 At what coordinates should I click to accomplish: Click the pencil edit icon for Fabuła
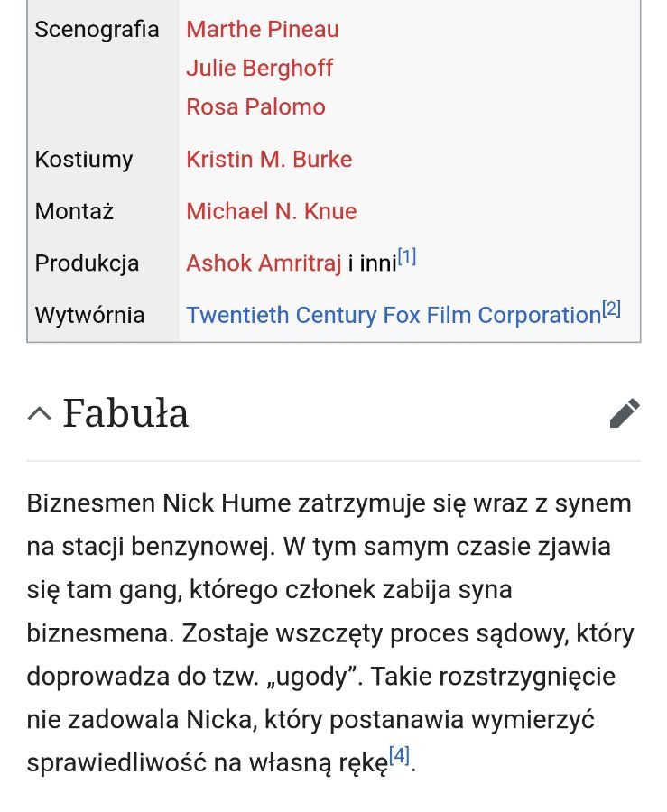[625, 413]
